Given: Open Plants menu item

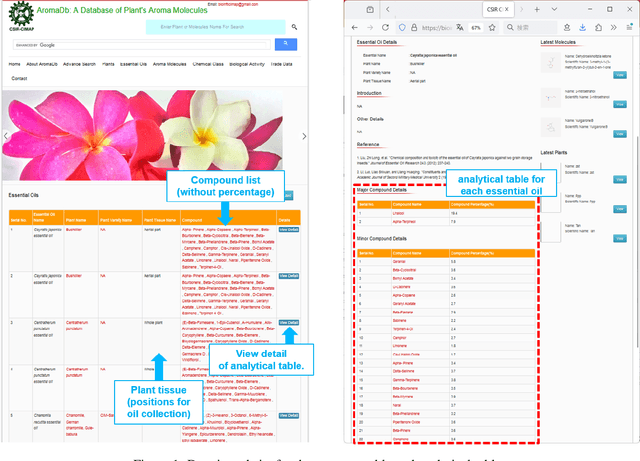Looking at the screenshot, I should [x=108, y=64].
